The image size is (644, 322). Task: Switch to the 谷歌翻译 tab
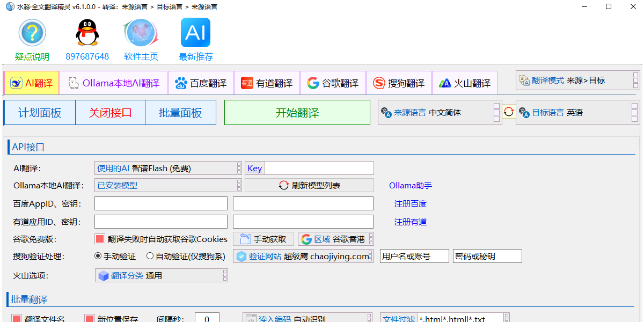coord(333,83)
